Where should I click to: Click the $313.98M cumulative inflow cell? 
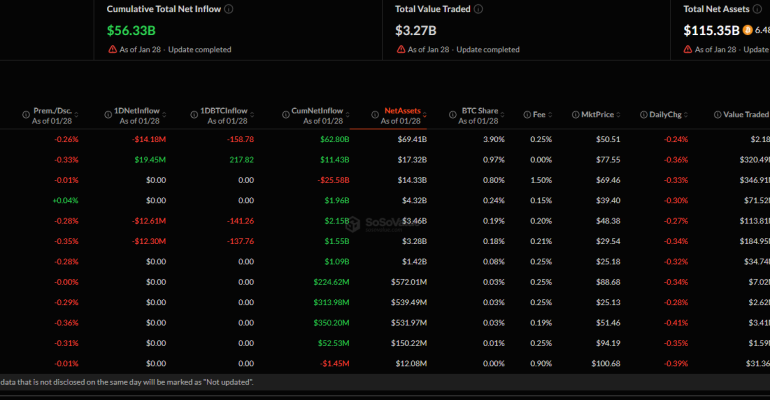click(331, 302)
